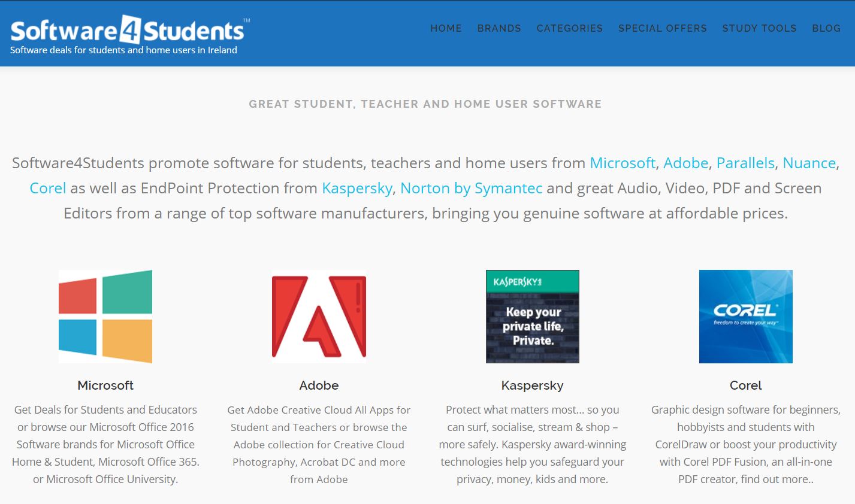The width and height of the screenshot is (855, 504).
Task: Click the Corel card heading
Action: (746, 385)
